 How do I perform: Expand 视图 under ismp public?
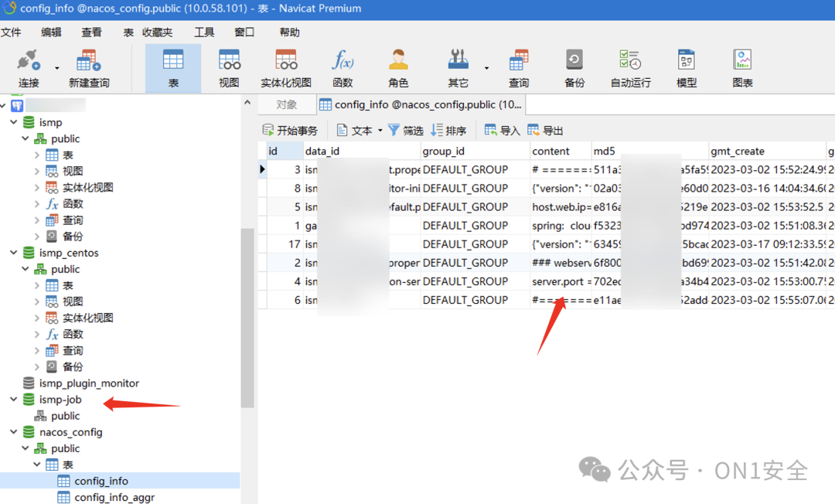click(x=37, y=172)
